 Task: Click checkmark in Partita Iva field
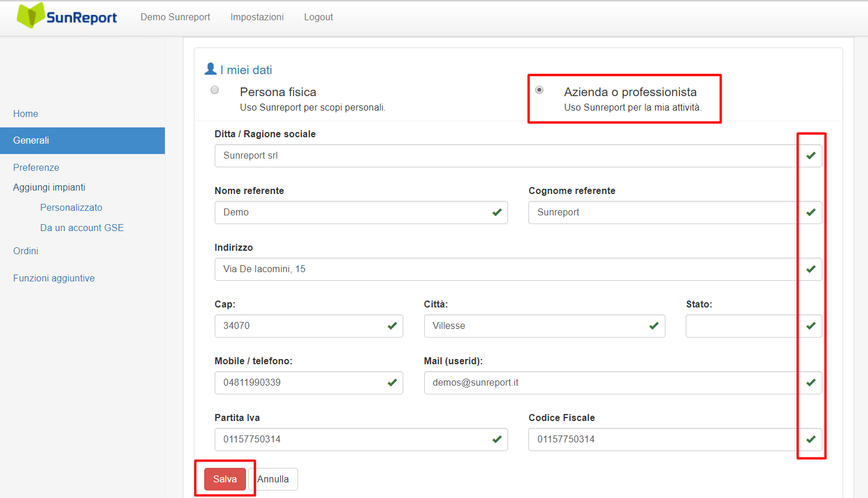(496, 439)
